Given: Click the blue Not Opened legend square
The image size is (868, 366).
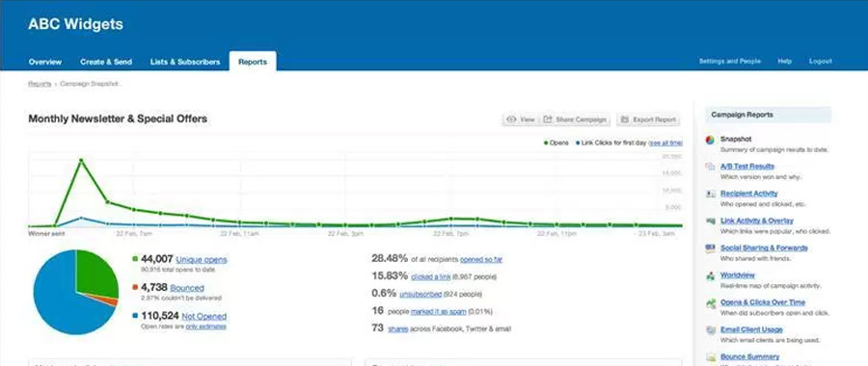Looking at the screenshot, I should [x=135, y=316].
